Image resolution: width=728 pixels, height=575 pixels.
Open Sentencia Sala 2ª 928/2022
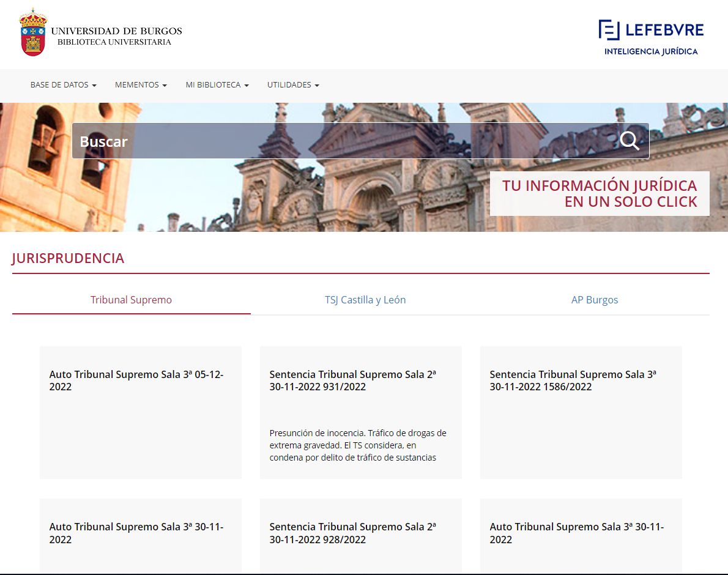click(353, 533)
